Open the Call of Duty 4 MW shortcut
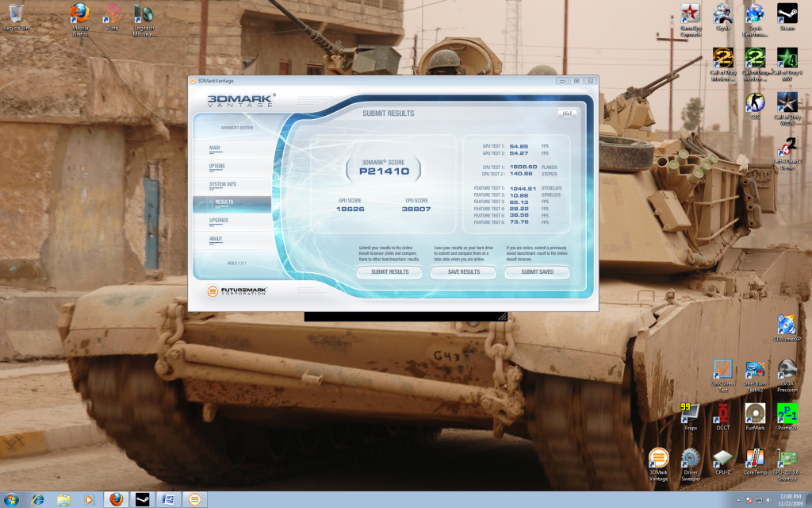This screenshot has height=508, width=812. click(787, 64)
